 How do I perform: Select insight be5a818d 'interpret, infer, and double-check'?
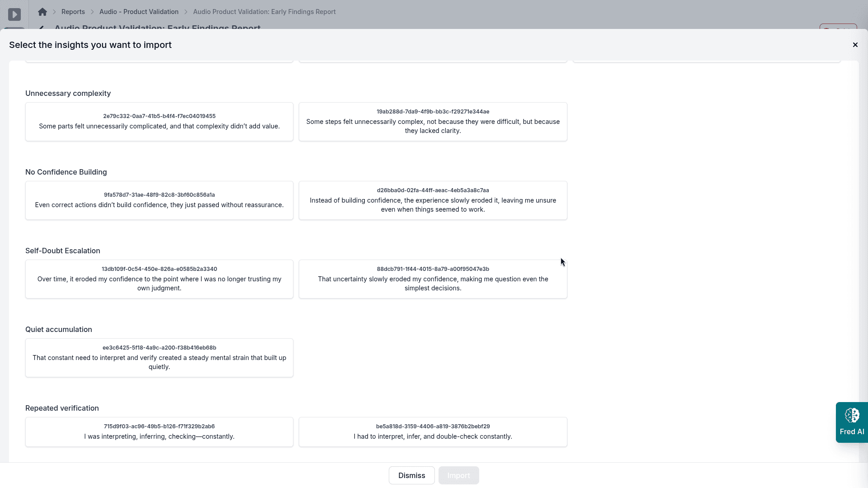pos(433,432)
